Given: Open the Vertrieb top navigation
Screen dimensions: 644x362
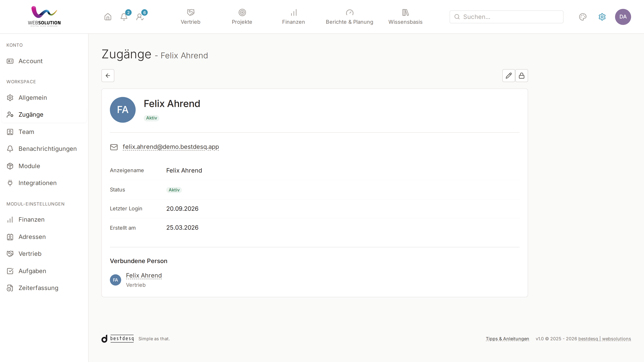Looking at the screenshot, I should (x=191, y=17).
